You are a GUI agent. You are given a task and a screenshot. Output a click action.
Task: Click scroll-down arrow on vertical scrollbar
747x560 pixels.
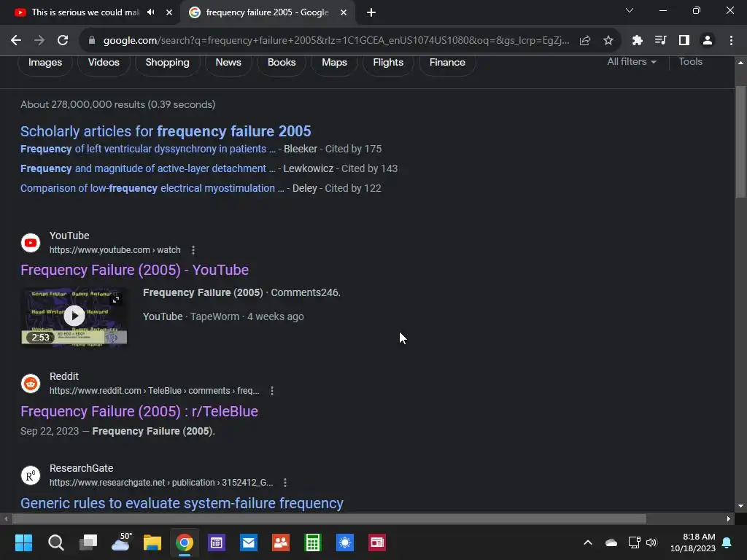tap(741, 506)
